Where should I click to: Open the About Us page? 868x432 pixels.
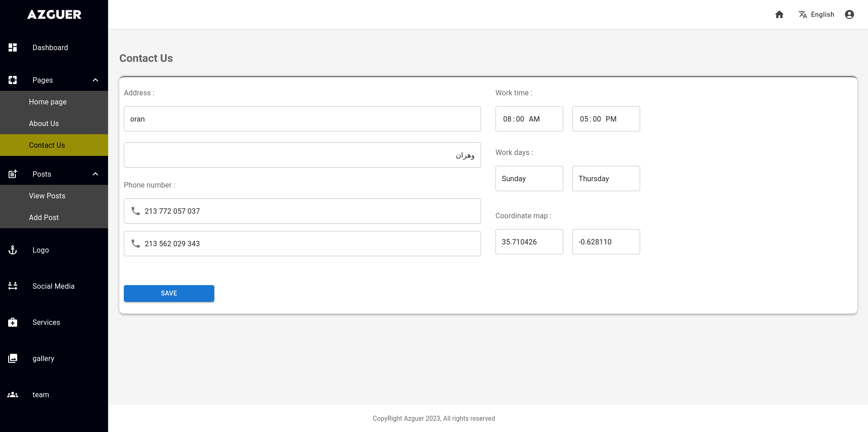pyautogui.click(x=44, y=123)
